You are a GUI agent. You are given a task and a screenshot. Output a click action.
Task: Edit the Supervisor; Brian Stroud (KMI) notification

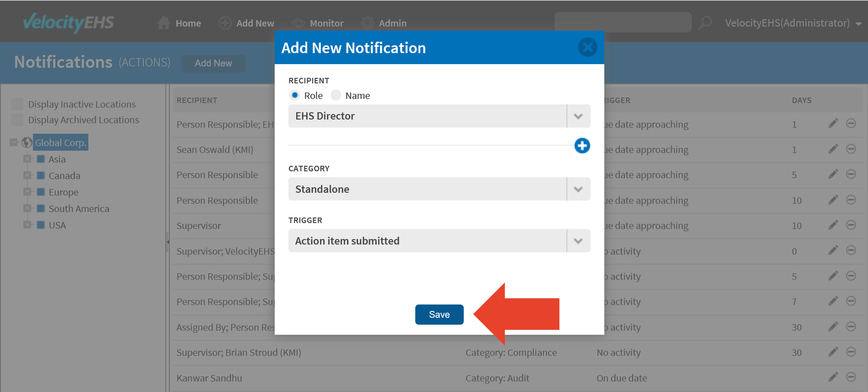click(833, 352)
